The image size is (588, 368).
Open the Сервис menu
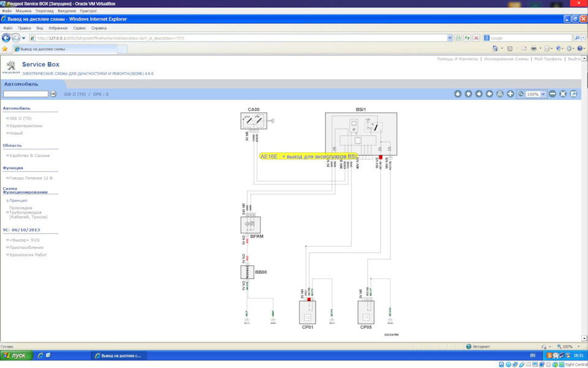80,28
